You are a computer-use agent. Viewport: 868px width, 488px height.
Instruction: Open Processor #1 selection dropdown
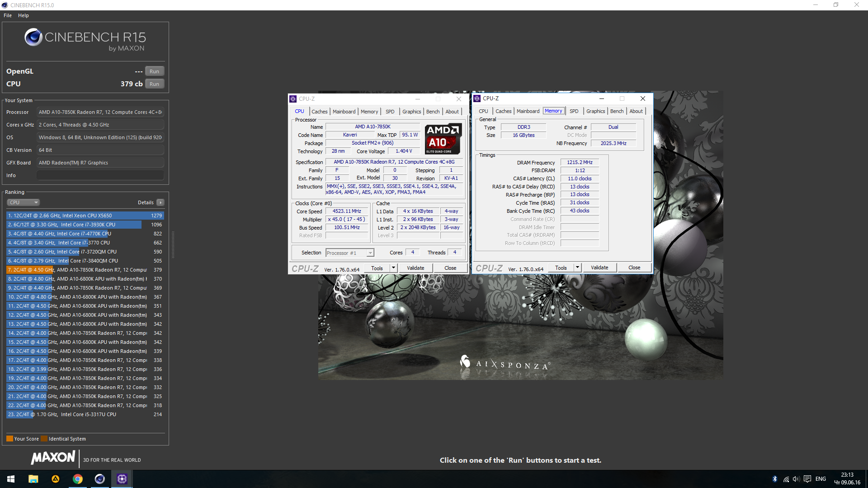click(349, 253)
